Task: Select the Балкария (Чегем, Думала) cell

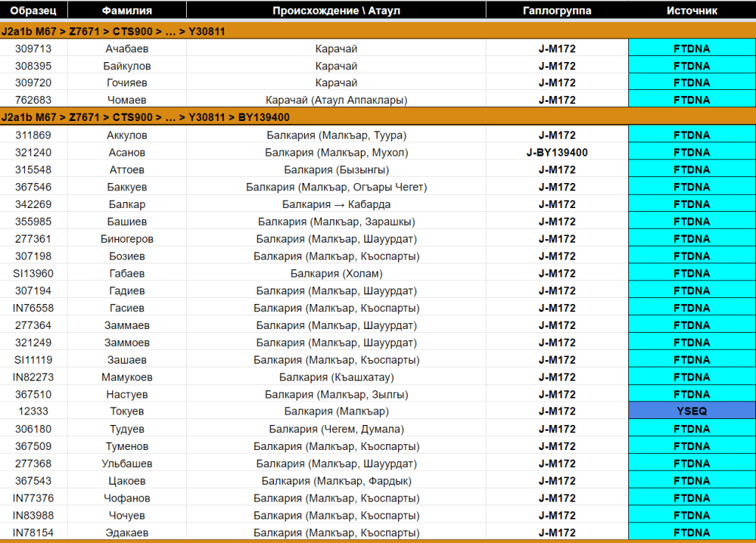Action: pyautogui.click(x=336, y=429)
